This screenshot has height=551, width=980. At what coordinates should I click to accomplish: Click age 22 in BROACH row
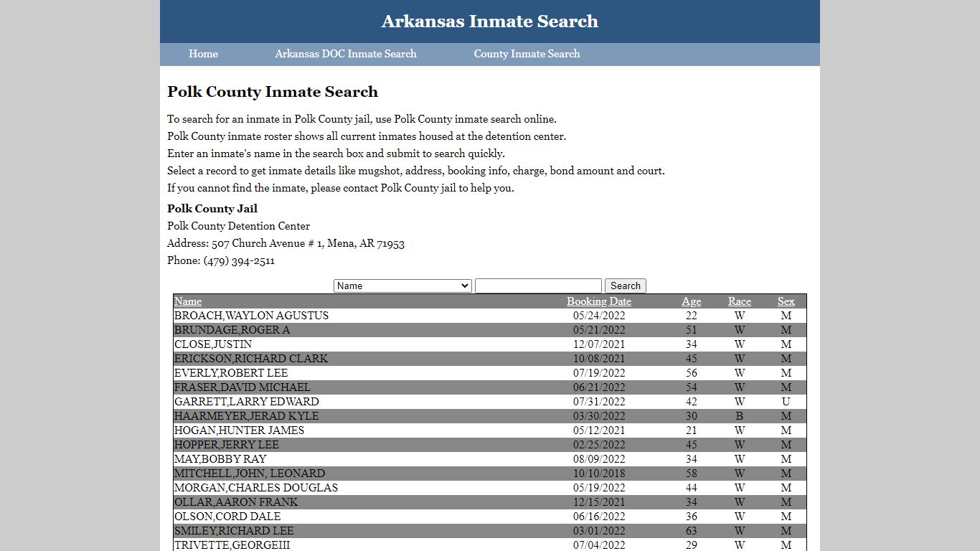click(x=692, y=316)
